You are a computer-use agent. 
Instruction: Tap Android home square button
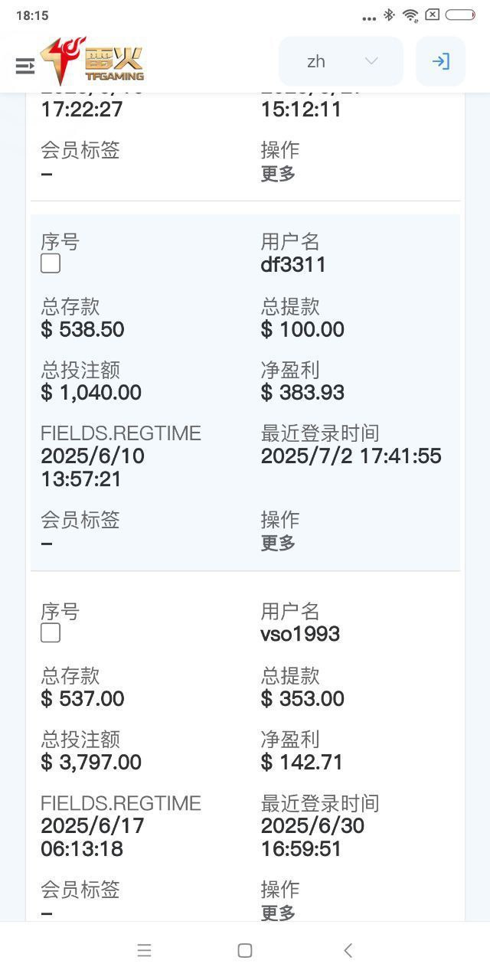tap(245, 950)
